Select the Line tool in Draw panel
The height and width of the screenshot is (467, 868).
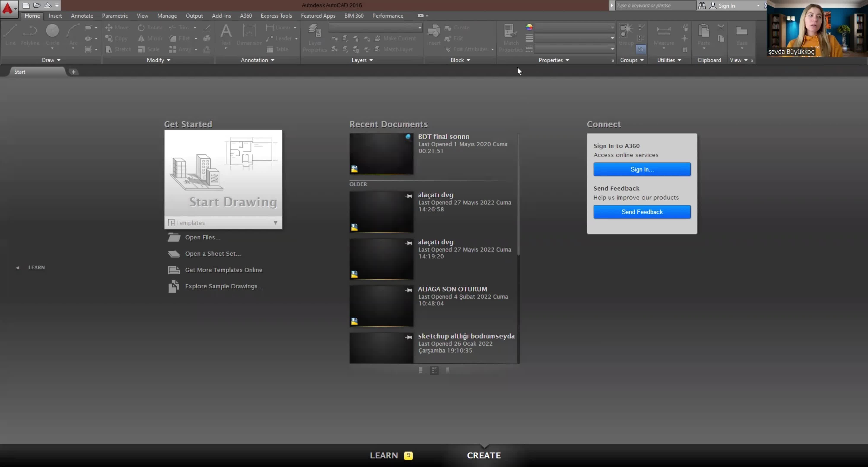(x=10, y=35)
